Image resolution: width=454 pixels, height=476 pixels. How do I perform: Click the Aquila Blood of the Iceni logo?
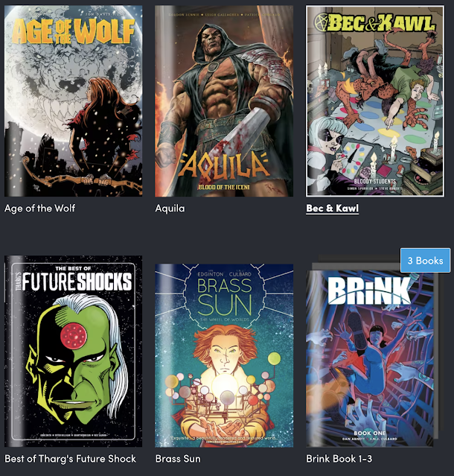224,169
